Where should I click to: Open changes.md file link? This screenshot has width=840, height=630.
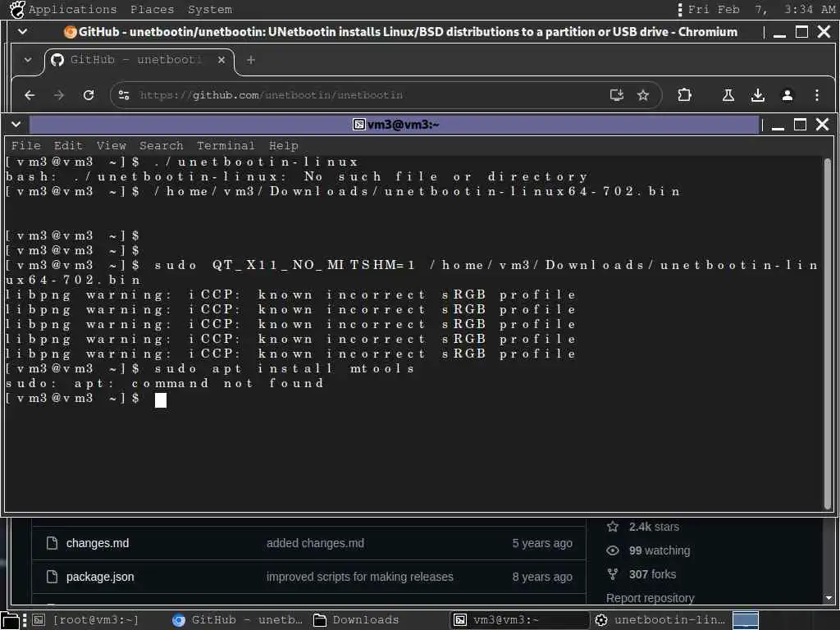[98, 543]
